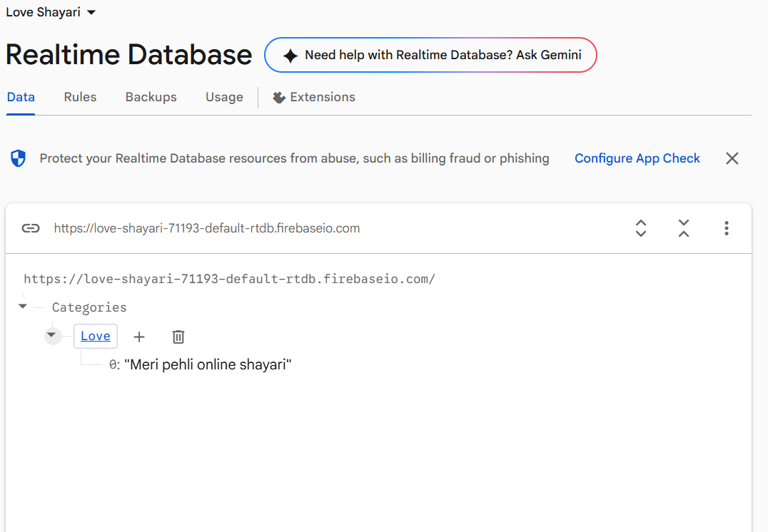Expand all database nodes
The image size is (768, 532).
(640, 228)
